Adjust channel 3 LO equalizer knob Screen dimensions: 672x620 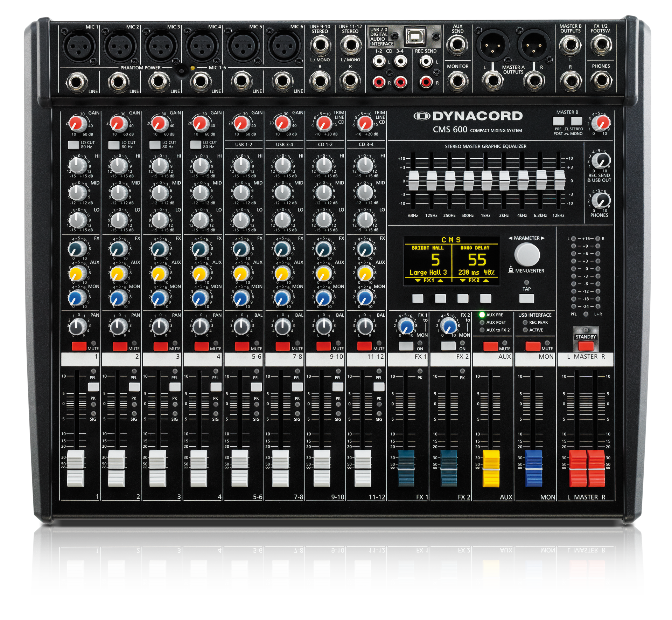point(160,220)
